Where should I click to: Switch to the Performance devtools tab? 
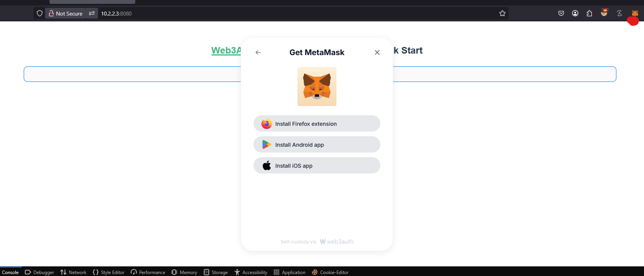pyautogui.click(x=148, y=272)
